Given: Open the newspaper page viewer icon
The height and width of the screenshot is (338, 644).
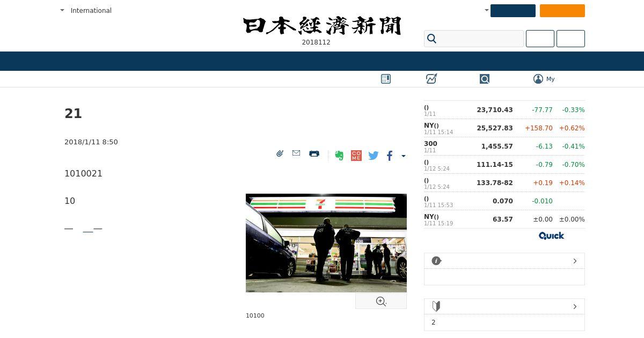Looking at the screenshot, I should 386,79.
